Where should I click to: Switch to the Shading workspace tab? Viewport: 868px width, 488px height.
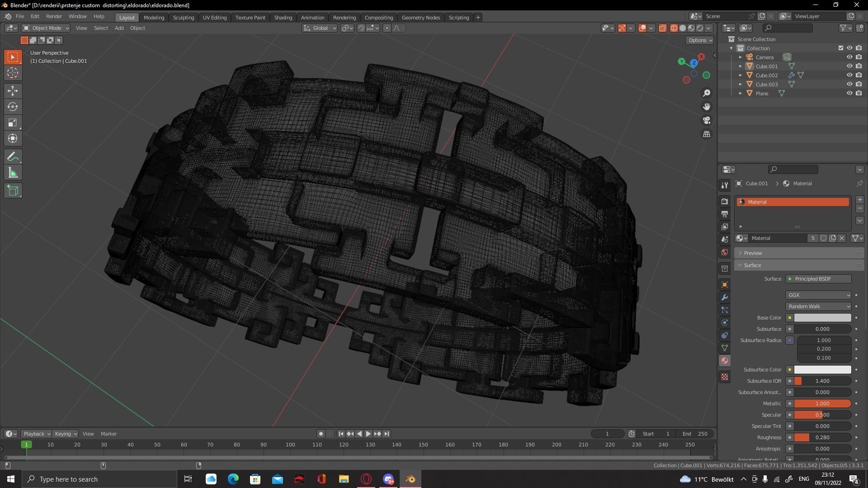(283, 17)
